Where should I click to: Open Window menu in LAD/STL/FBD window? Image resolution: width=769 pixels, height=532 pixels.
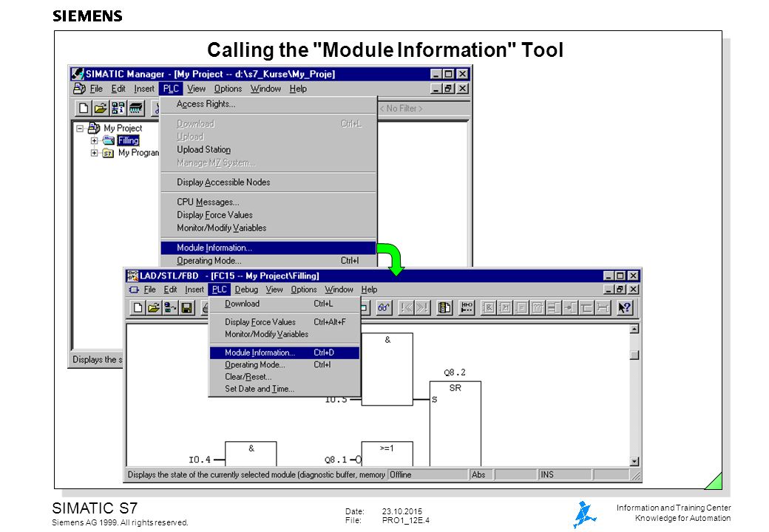[x=339, y=290]
